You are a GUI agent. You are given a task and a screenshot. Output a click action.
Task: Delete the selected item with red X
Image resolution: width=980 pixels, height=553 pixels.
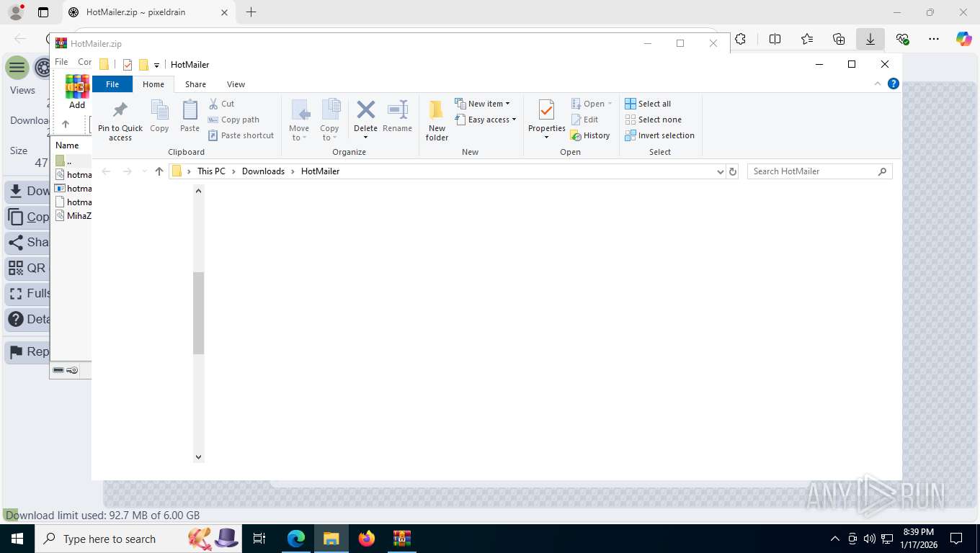(365, 110)
